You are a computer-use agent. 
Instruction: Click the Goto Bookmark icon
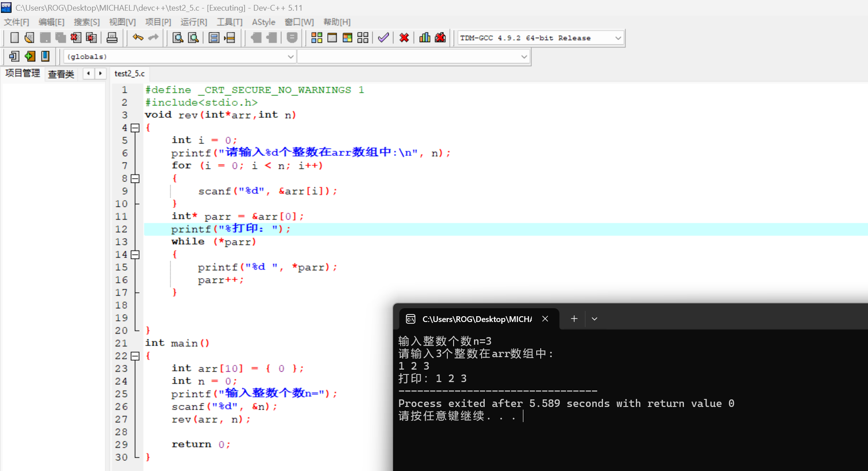pyautogui.click(x=45, y=56)
